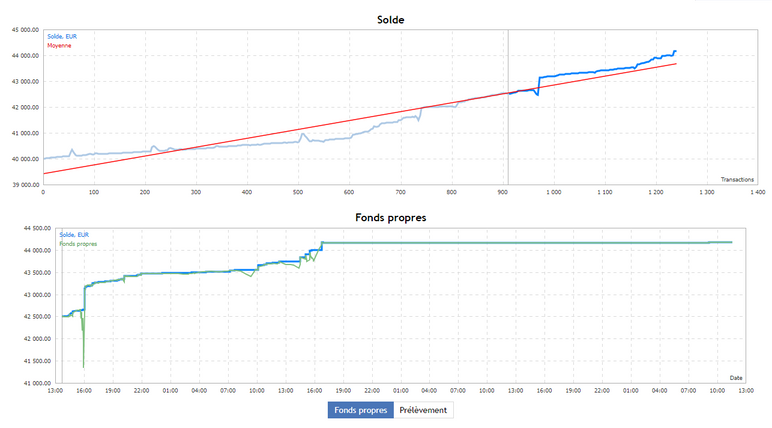Click the lowest point of green equity dip

point(83,367)
